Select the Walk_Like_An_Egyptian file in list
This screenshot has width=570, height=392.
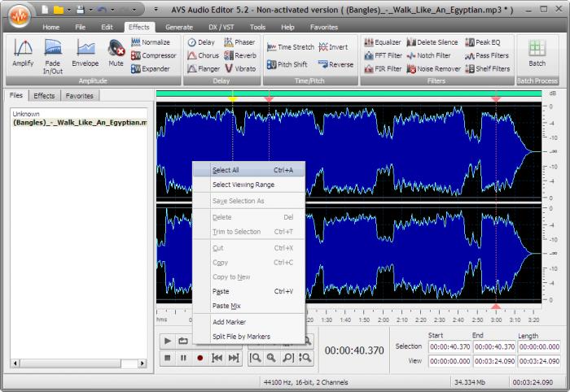pyautogui.click(x=80, y=122)
